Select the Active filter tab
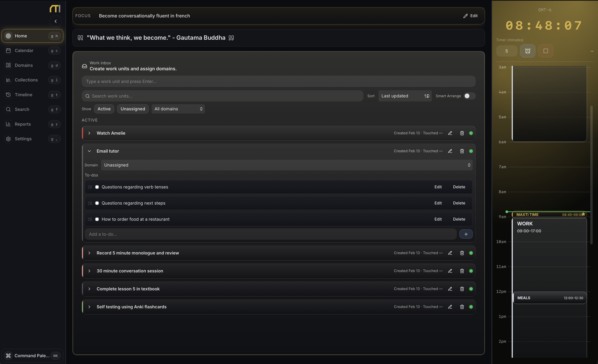 (104, 109)
